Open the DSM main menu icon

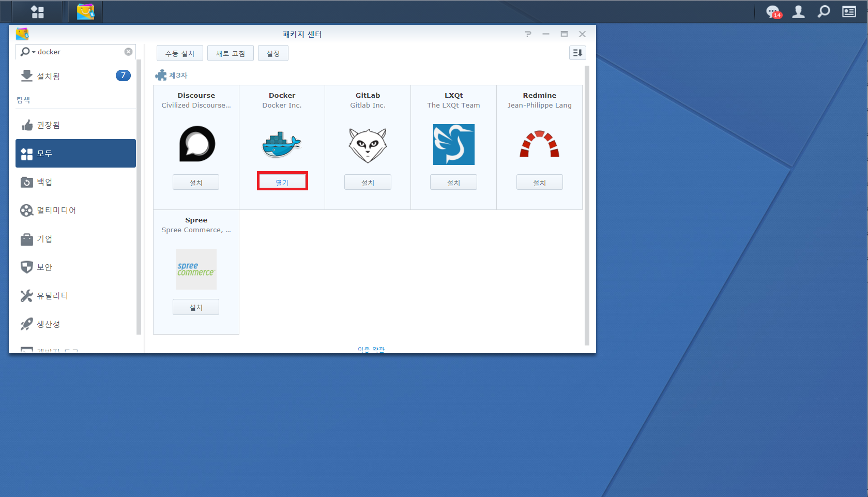(37, 11)
